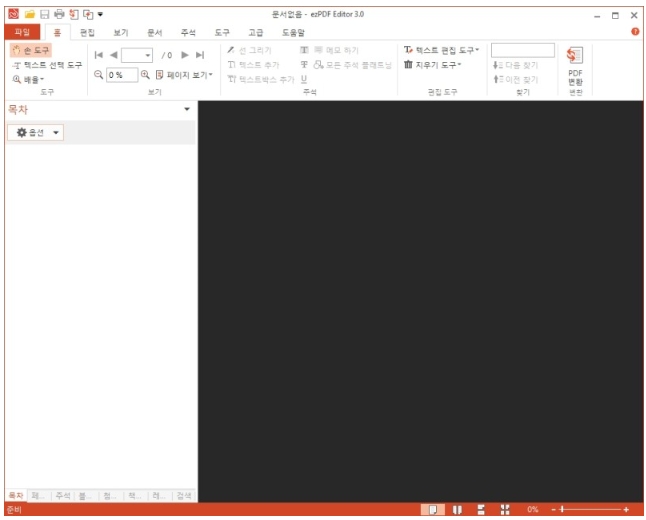Screen dimensions: 646x520
Task: Switch to the 고급 ribbon tab
Action: [255, 33]
